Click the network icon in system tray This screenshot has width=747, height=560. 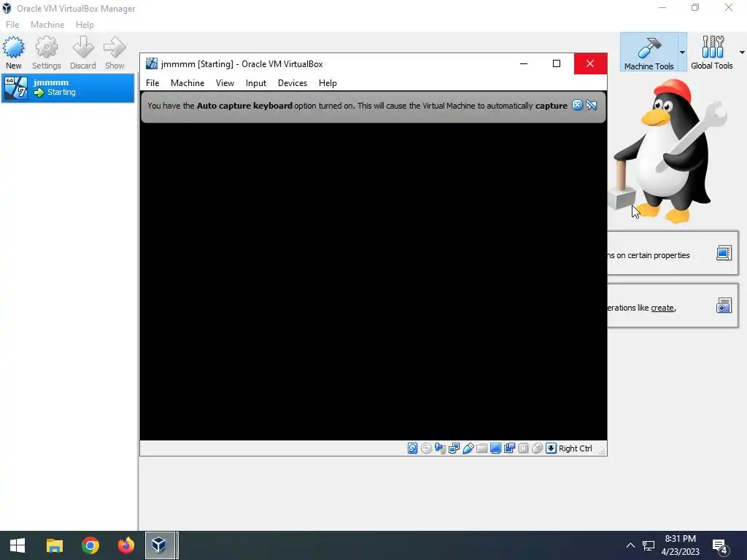click(649, 545)
